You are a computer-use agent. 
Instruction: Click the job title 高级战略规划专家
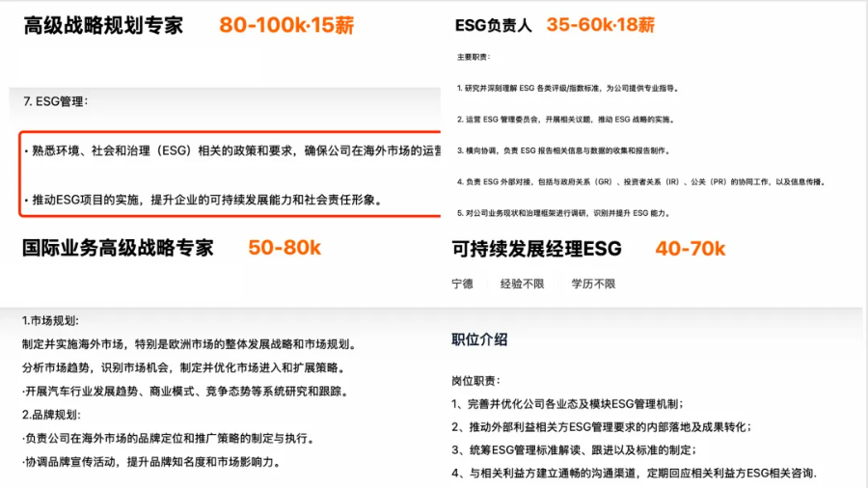coord(103,25)
